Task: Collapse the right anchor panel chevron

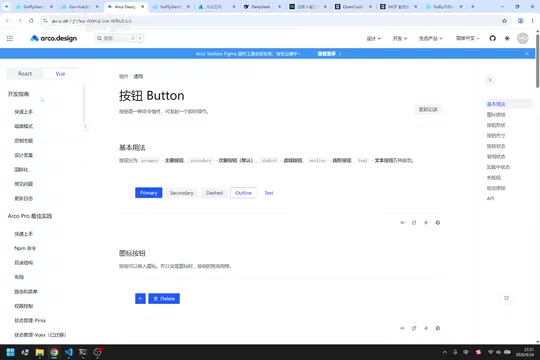Action: pyautogui.click(x=490, y=80)
